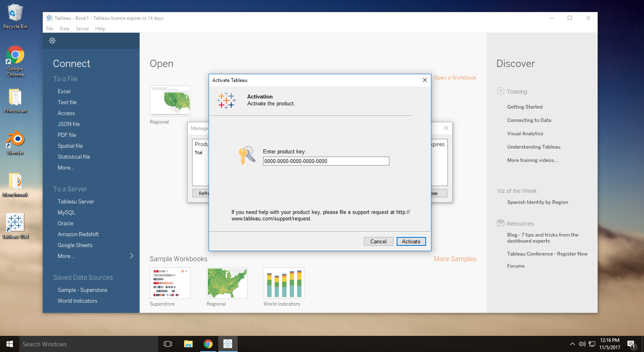Screen dimensions: 644x352
Task: Open Task View in the taskbar
Action: (x=168, y=344)
